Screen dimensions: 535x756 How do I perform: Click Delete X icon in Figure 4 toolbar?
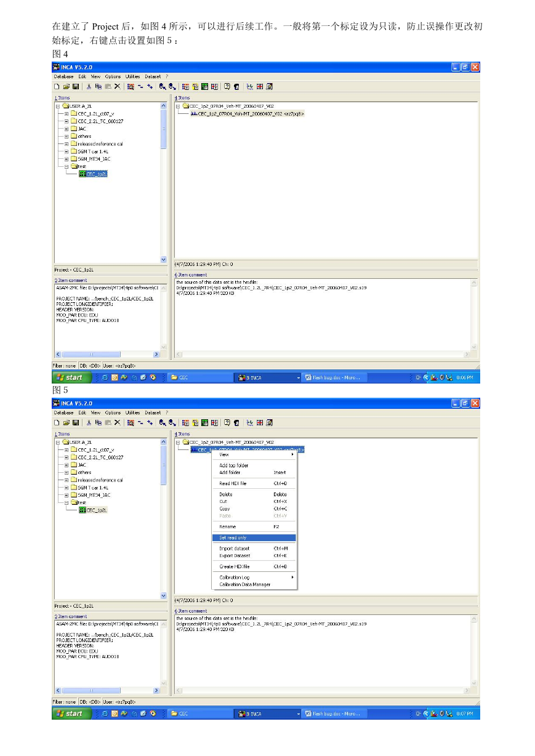click(x=117, y=86)
